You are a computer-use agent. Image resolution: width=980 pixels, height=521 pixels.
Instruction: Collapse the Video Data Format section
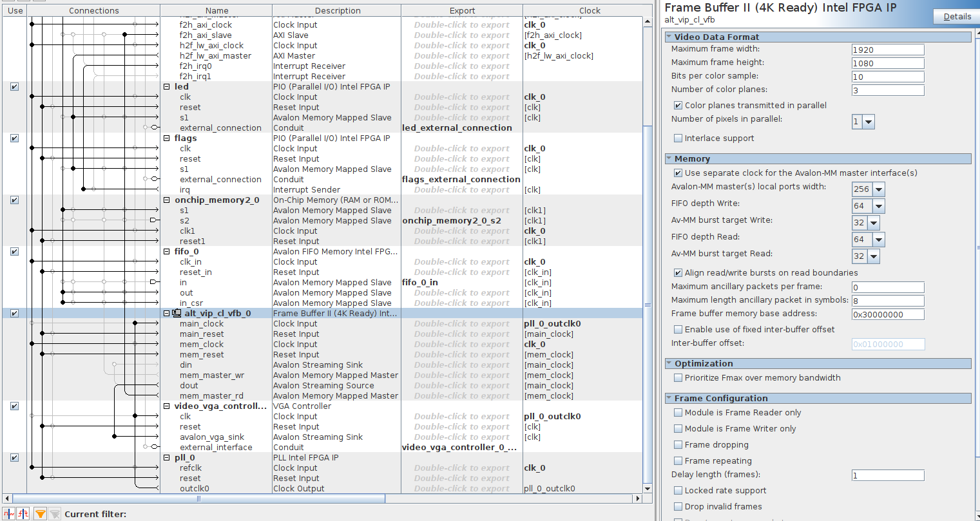click(x=669, y=37)
